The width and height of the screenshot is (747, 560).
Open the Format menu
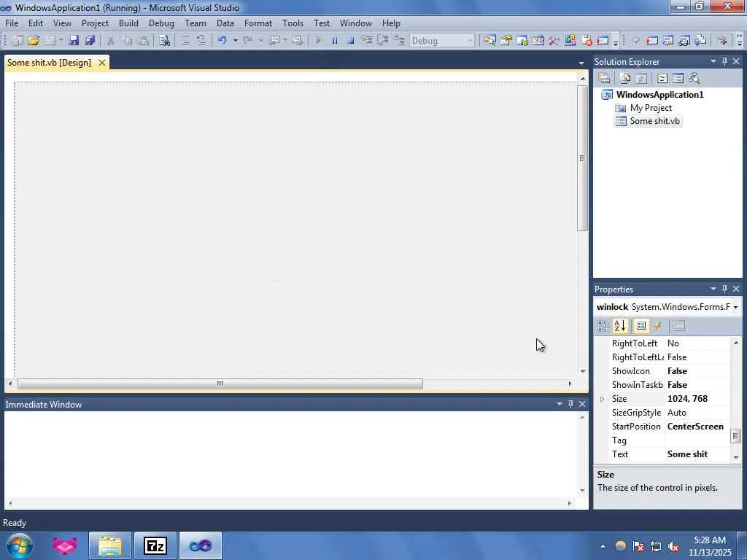[x=258, y=23]
